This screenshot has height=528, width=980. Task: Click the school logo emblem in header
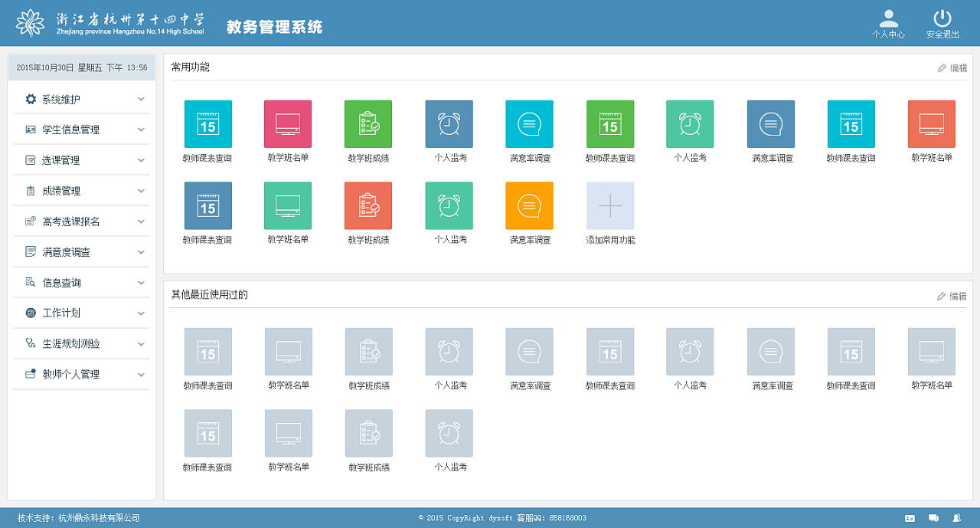tap(31, 23)
